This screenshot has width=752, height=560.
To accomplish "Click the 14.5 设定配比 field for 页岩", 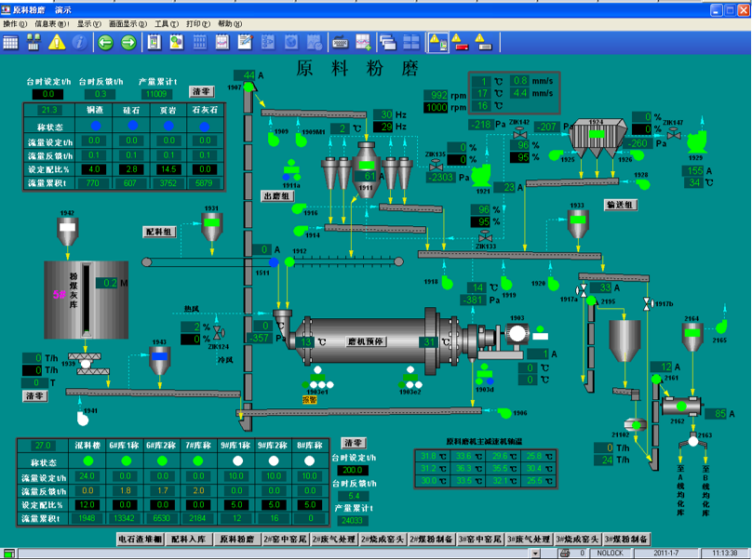I will click(x=168, y=169).
